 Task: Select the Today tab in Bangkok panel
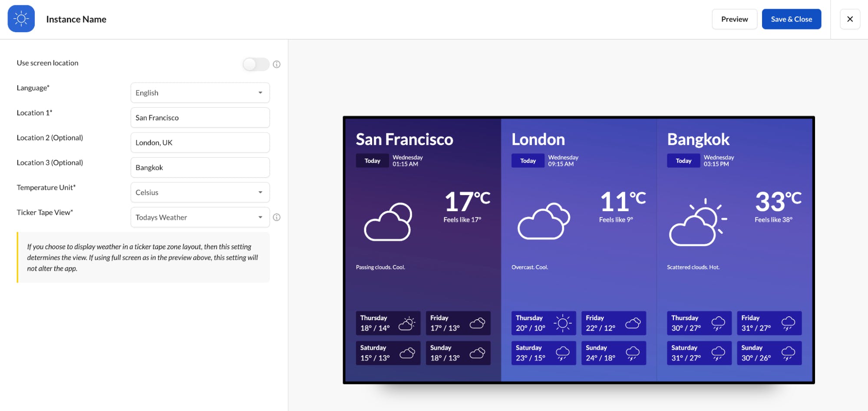point(683,160)
